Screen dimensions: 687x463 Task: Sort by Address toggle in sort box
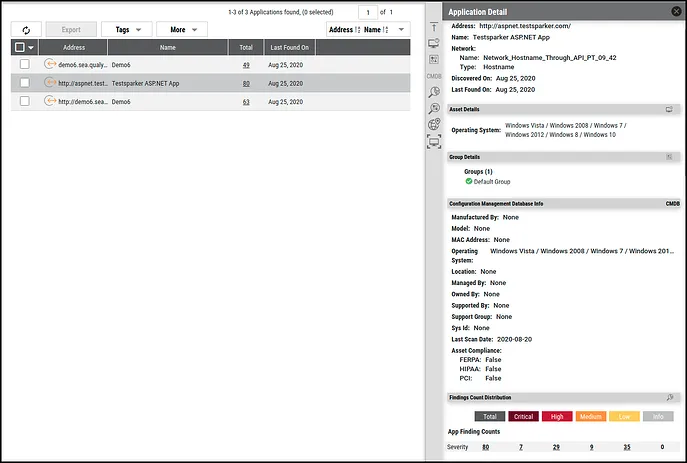[344, 30]
